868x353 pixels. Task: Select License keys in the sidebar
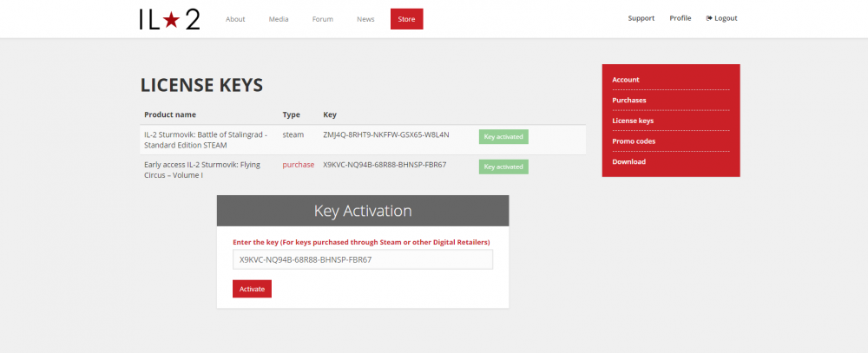(633, 121)
